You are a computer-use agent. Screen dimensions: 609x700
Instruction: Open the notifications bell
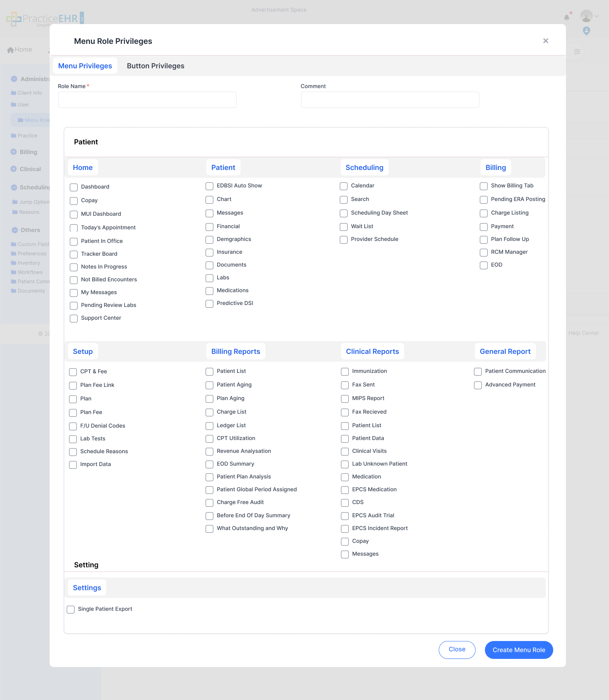click(x=567, y=17)
